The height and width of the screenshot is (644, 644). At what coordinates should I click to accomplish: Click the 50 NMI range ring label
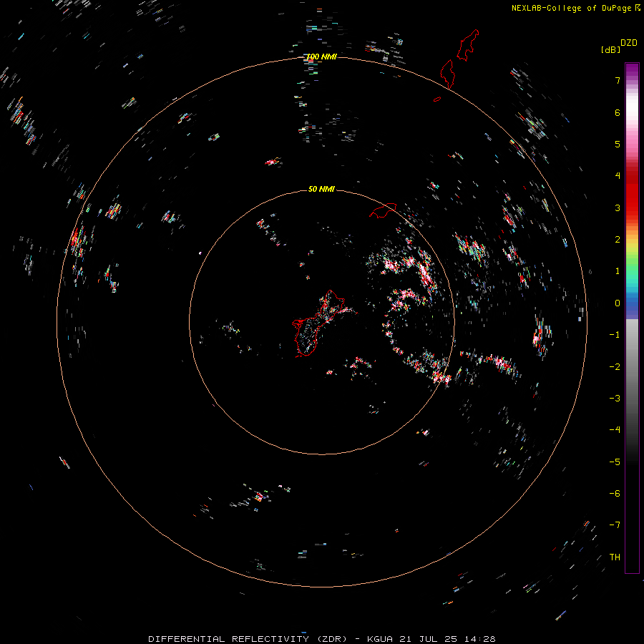(321, 189)
